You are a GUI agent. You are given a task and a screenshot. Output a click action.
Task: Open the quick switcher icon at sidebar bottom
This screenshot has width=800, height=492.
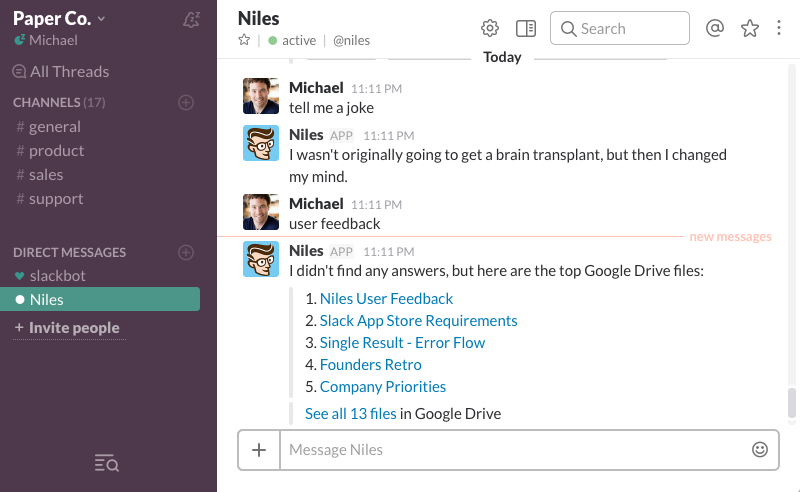coord(107,463)
